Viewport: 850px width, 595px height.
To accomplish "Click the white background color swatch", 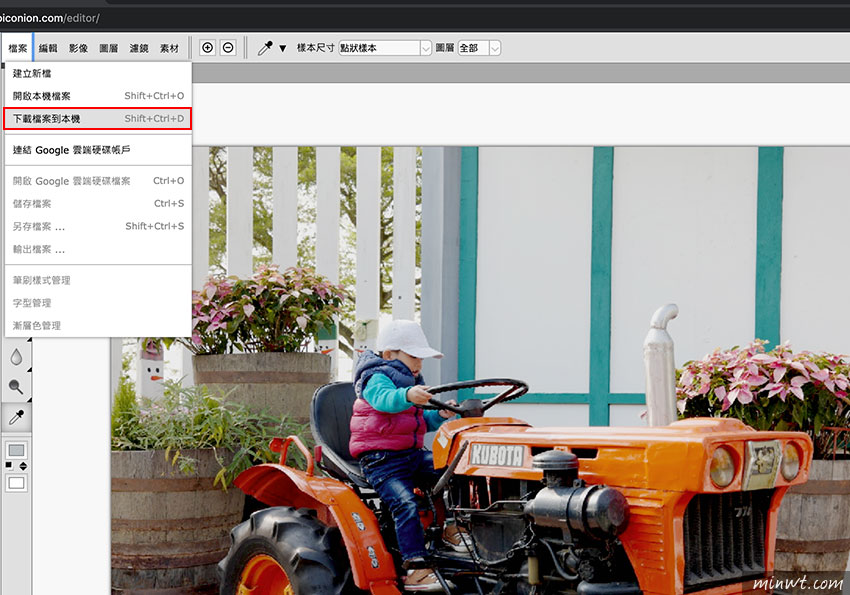I will pyautogui.click(x=16, y=483).
